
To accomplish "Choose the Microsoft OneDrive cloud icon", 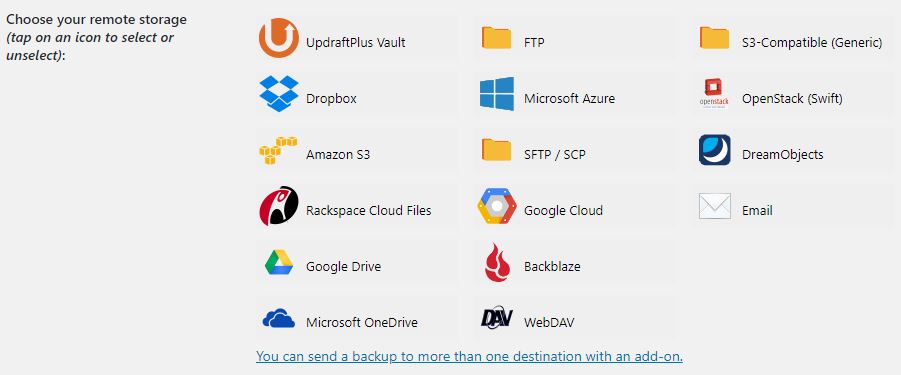I will [x=279, y=318].
